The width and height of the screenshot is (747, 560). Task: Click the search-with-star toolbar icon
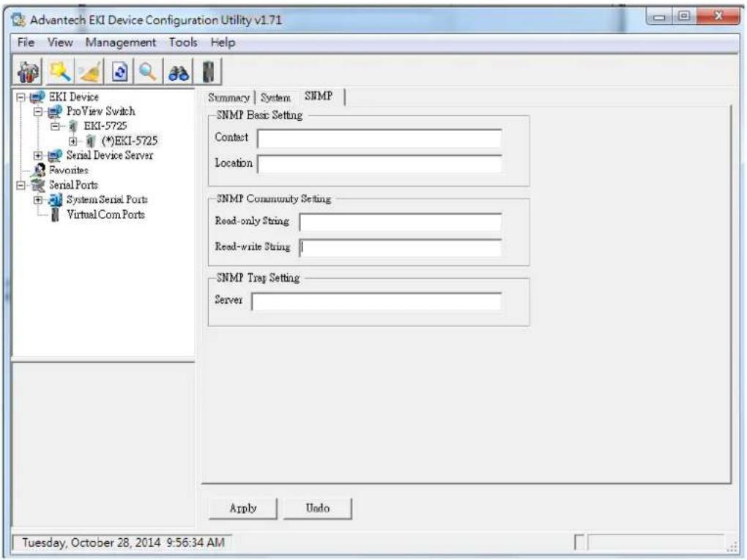click(61, 72)
